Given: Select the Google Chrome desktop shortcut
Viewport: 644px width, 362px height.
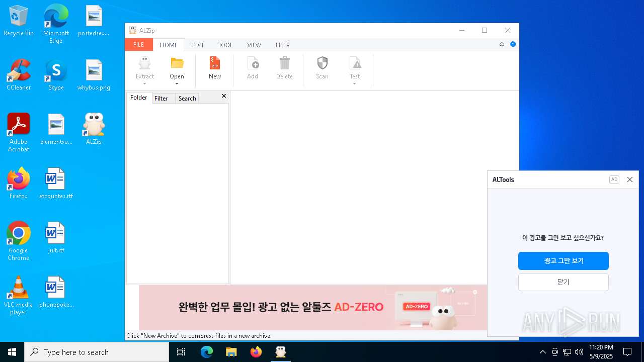Looking at the screenshot, I should tap(19, 241).
